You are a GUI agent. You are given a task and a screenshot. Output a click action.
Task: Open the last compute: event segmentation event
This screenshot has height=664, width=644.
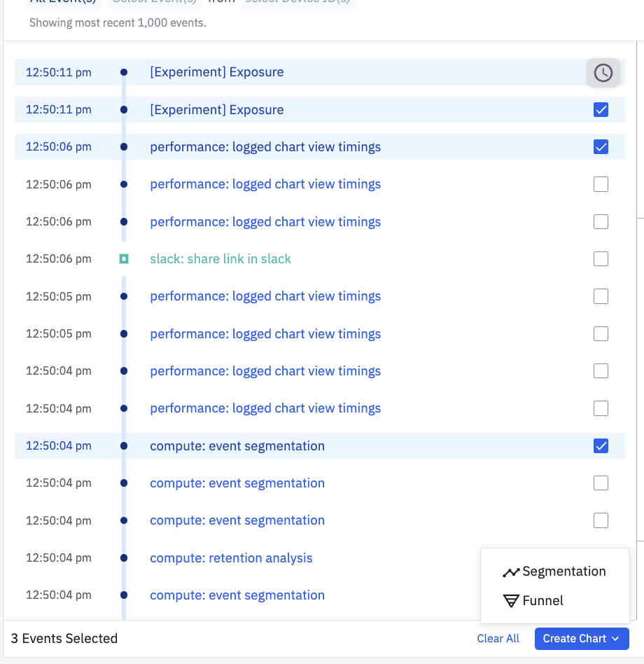tap(237, 595)
